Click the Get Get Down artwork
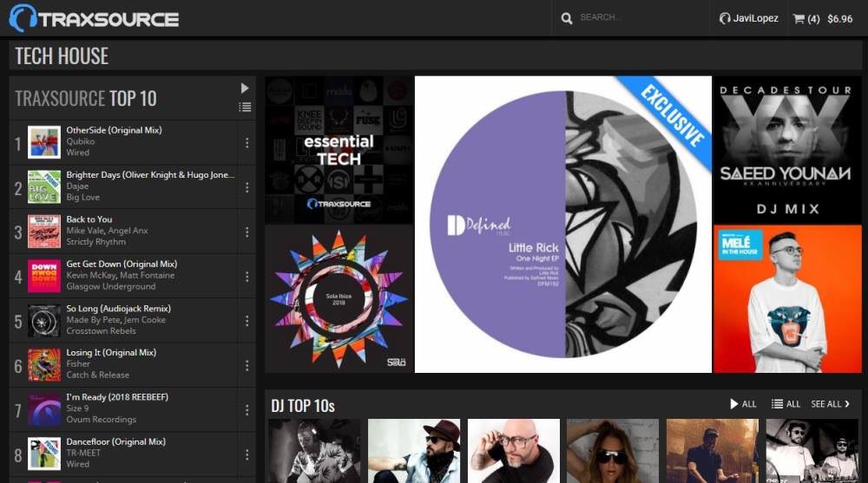The image size is (868, 483). pos(44,276)
